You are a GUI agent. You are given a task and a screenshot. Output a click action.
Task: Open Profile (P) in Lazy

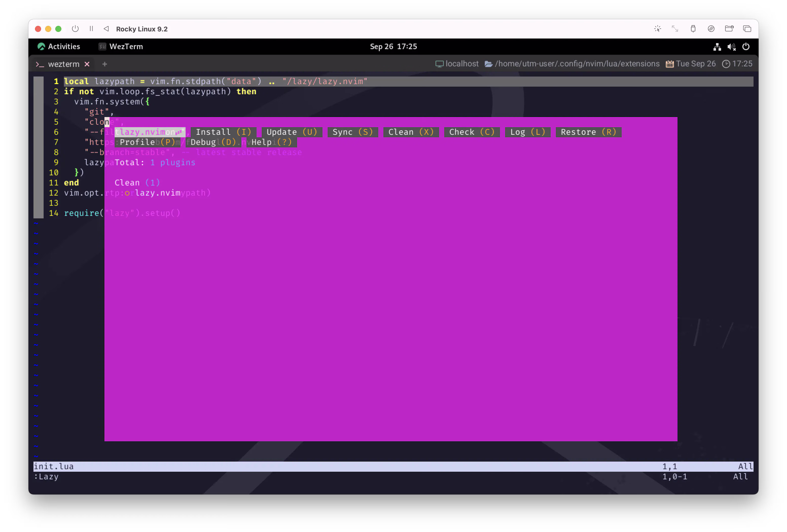click(147, 142)
